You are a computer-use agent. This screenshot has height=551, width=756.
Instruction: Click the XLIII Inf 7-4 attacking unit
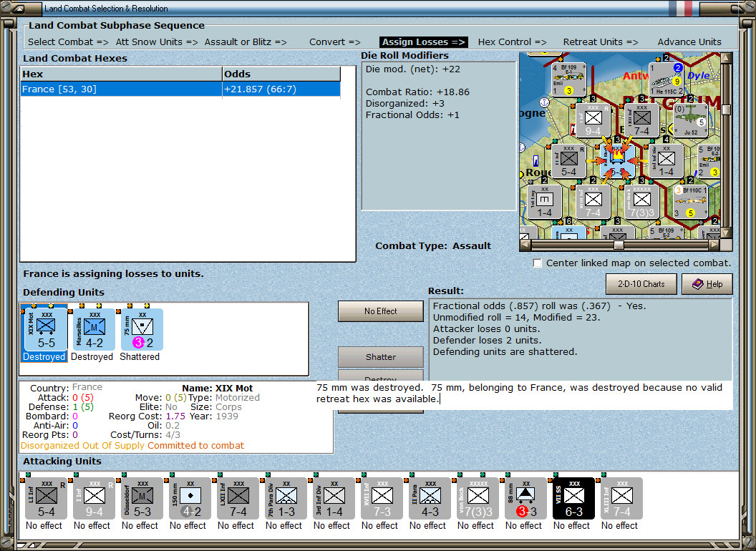pyautogui.click(x=621, y=499)
